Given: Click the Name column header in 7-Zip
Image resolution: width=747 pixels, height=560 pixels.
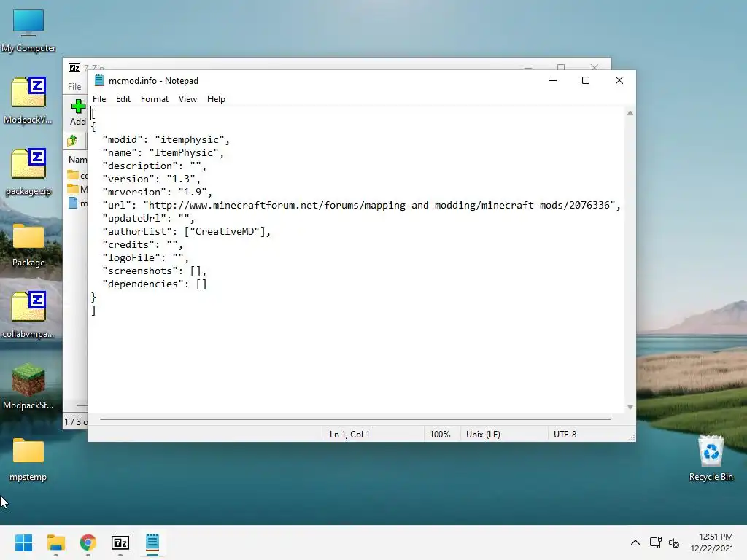Looking at the screenshot, I should coord(77,160).
